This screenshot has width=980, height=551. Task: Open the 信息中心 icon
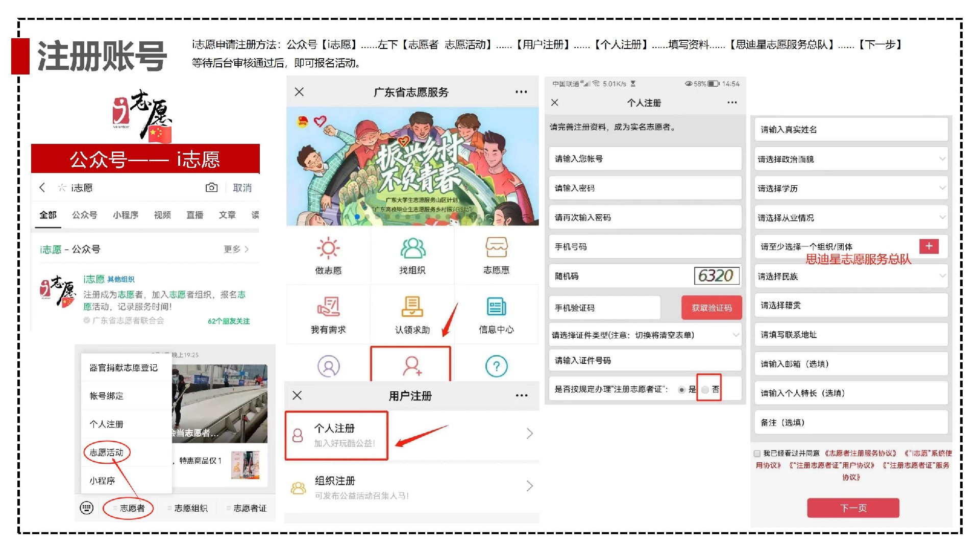click(x=496, y=307)
